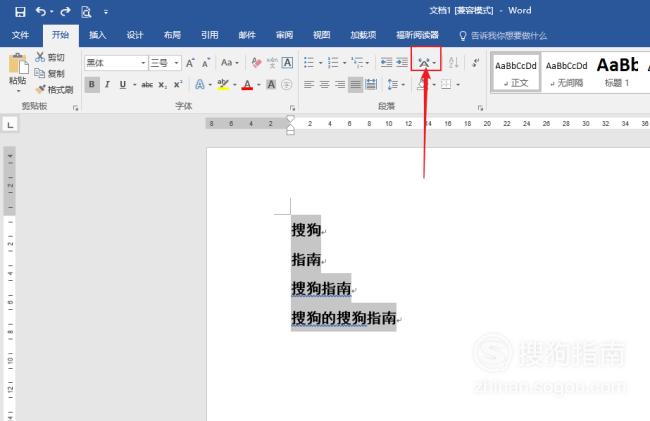Click the enclosed characters icon
Image resolution: width=650 pixels, height=421 pixels.
(x=286, y=85)
